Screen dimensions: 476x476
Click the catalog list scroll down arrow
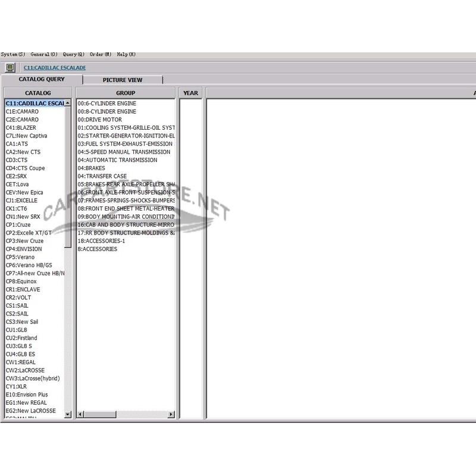[x=68, y=414]
